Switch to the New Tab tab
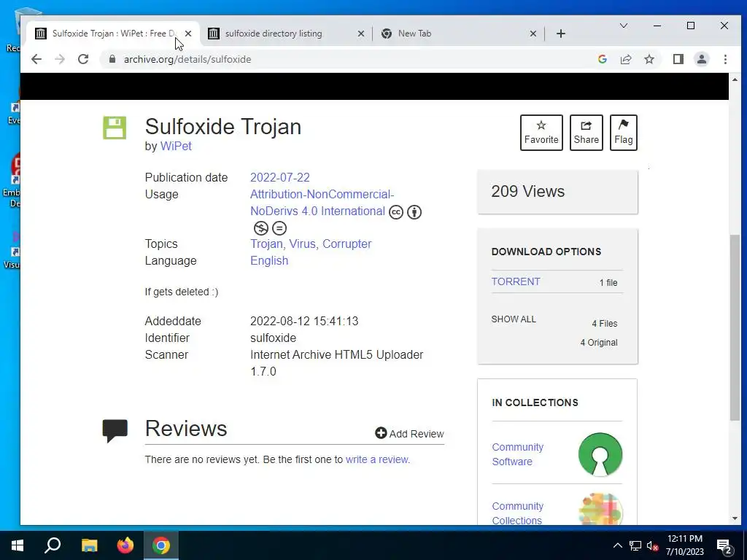 tap(457, 34)
